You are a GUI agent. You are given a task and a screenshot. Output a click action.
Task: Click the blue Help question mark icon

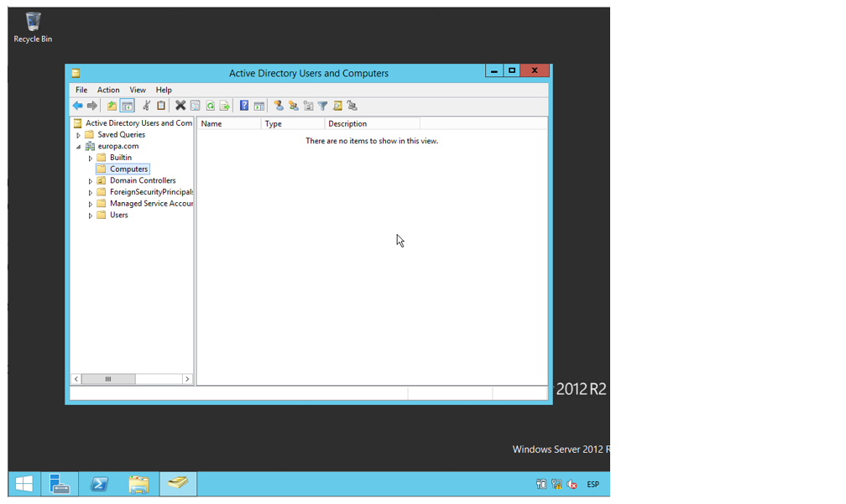(244, 106)
